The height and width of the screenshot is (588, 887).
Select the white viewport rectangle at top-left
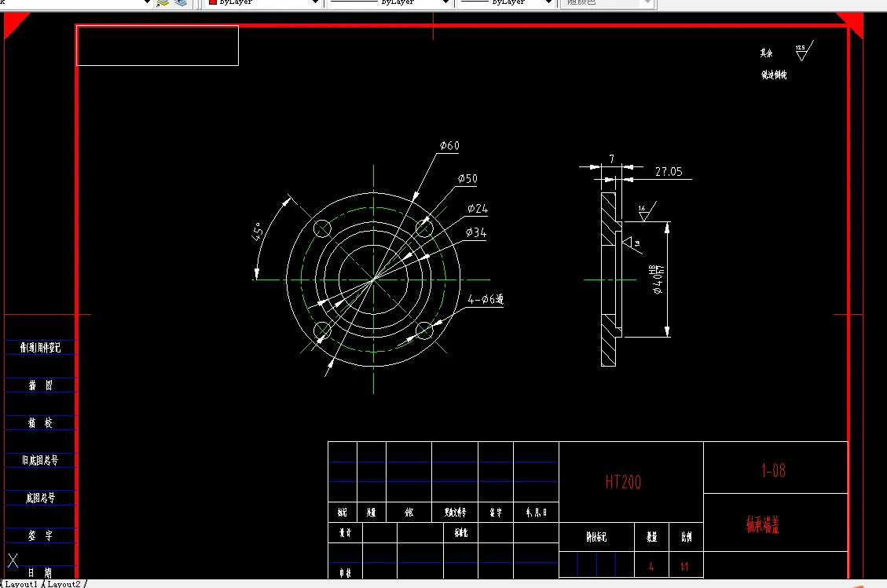point(157,46)
